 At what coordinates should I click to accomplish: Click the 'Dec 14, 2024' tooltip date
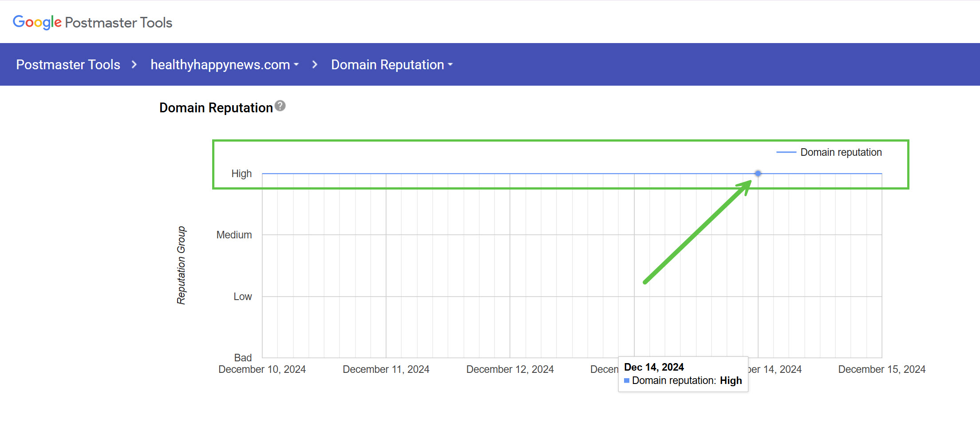point(654,367)
